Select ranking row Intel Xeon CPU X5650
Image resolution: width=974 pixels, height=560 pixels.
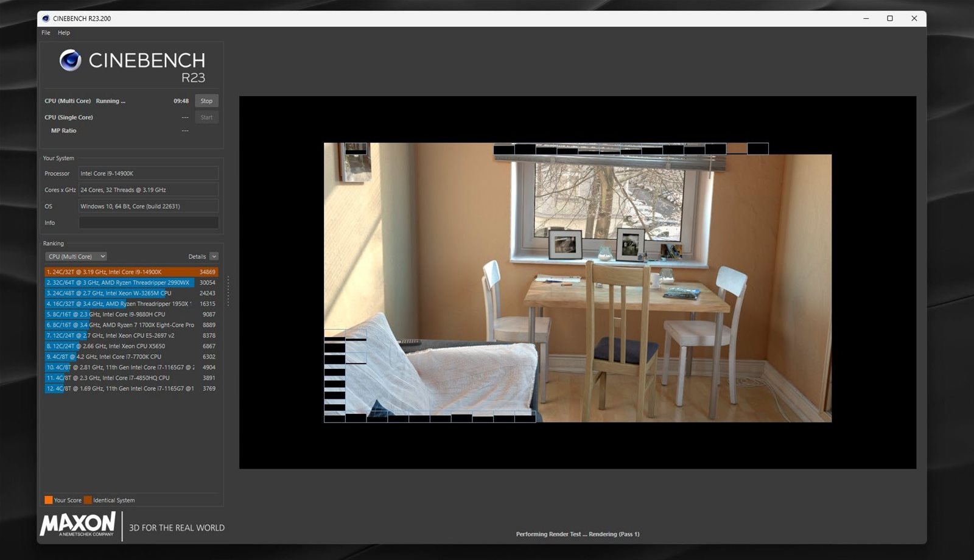pos(131,346)
